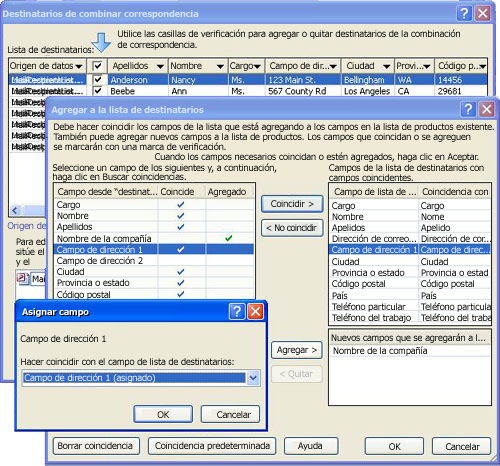This screenshot has width=500, height=466.
Task: Click OK in the Agregar a la lista dialog
Action: 394,446
